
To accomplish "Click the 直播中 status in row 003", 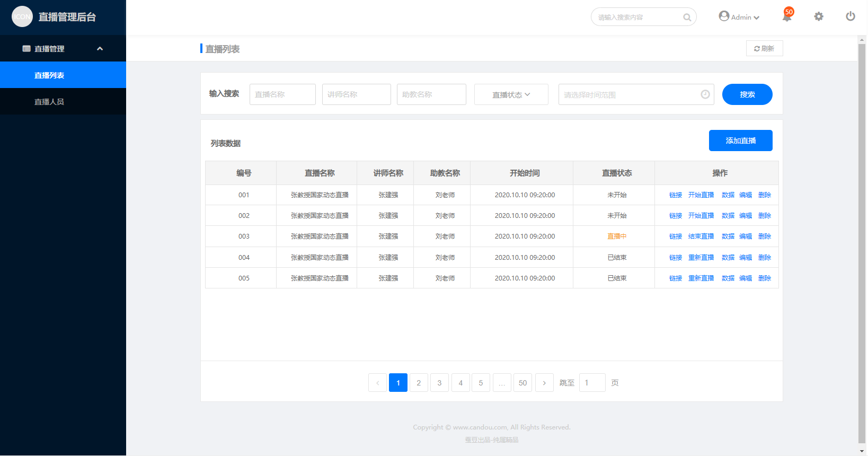I will 617,236.
